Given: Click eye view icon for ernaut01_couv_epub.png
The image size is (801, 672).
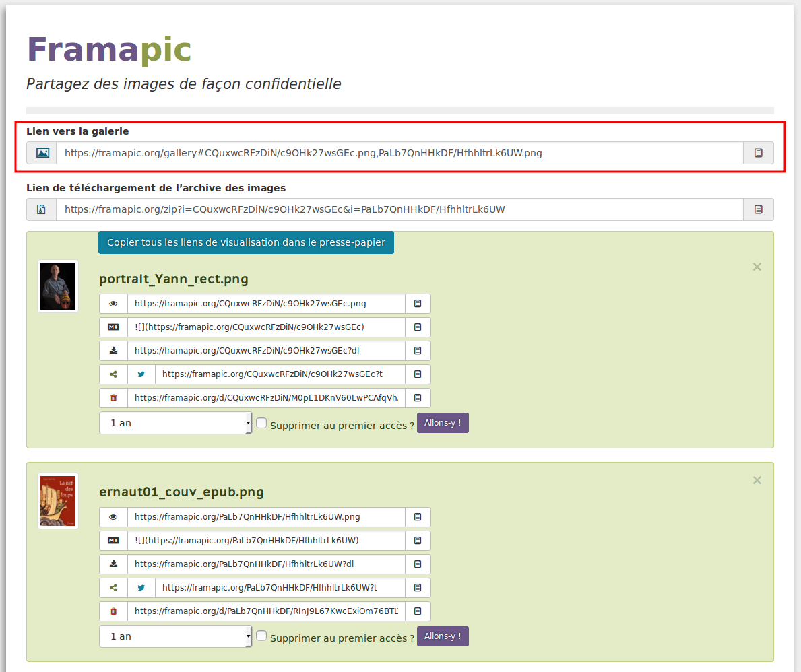Looking at the screenshot, I should tap(113, 516).
